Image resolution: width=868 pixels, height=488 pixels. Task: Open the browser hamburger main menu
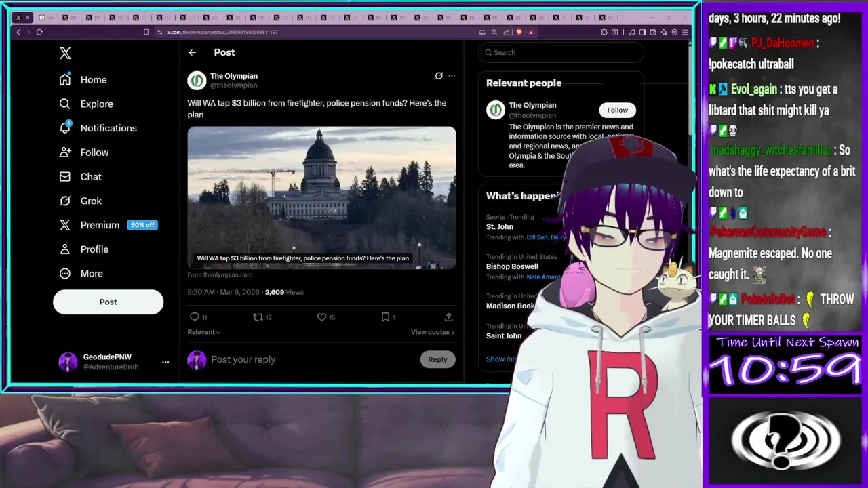tap(685, 32)
